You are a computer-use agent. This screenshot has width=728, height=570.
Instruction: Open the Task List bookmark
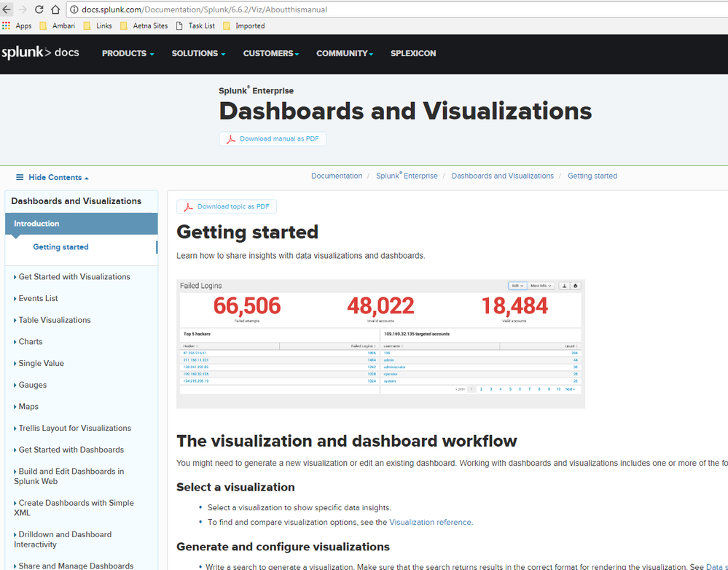click(x=195, y=26)
